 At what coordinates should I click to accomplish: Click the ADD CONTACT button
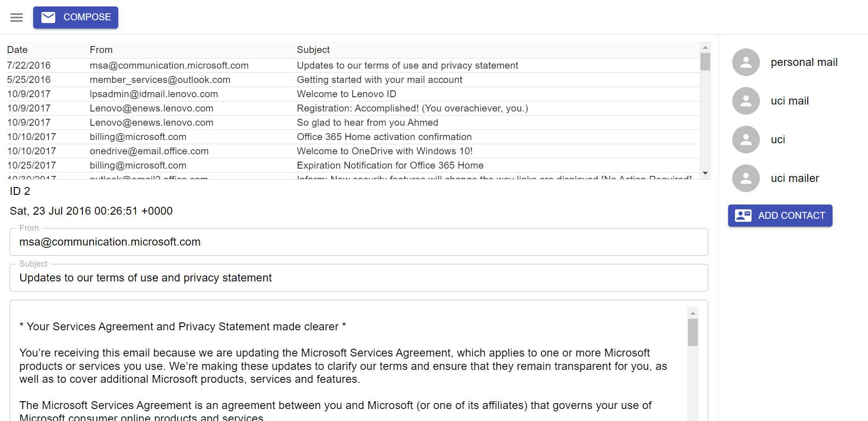(x=780, y=216)
